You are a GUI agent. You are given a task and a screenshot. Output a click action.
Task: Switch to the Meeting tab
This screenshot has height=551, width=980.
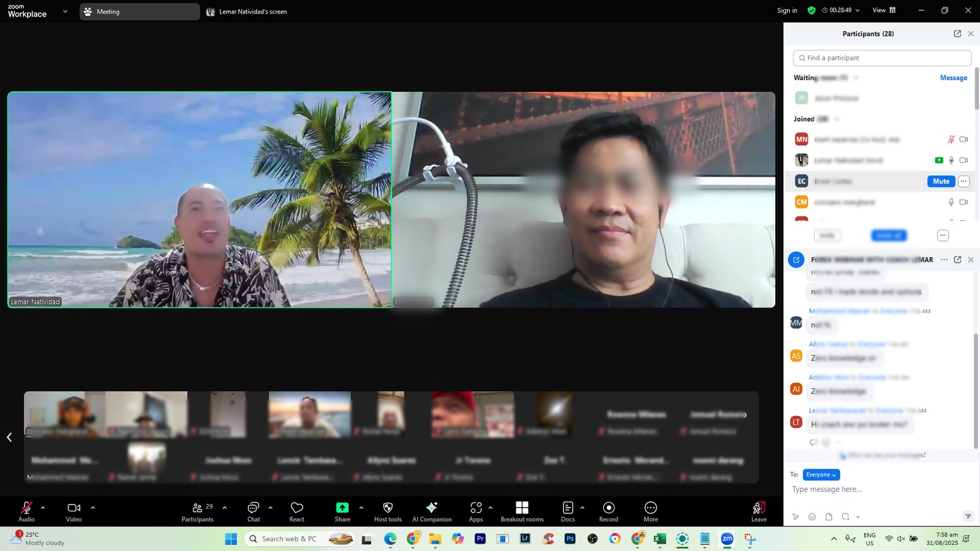(x=140, y=12)
